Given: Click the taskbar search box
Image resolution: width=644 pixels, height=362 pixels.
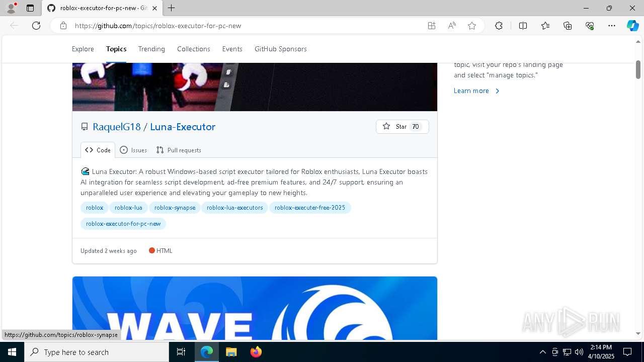Looking at the screenshot, I should pyautogui.click(x=97, y=352).
